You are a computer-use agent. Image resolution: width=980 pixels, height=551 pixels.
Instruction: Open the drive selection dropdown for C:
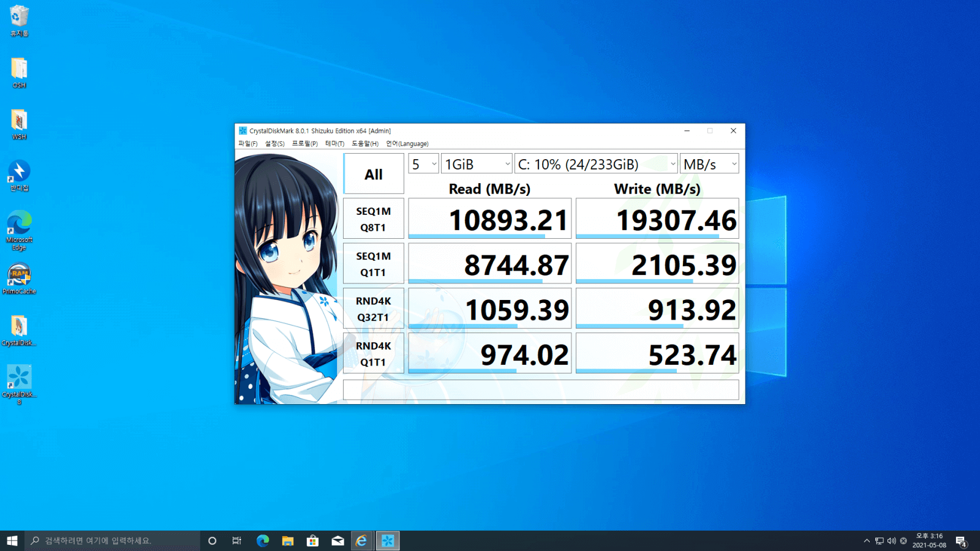coord(596,163)
